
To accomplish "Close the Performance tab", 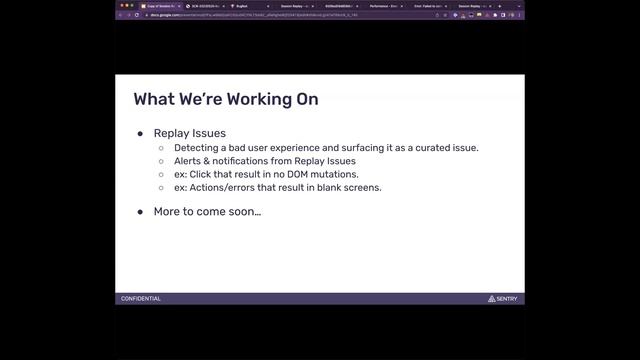I will (x=402, y=6).
